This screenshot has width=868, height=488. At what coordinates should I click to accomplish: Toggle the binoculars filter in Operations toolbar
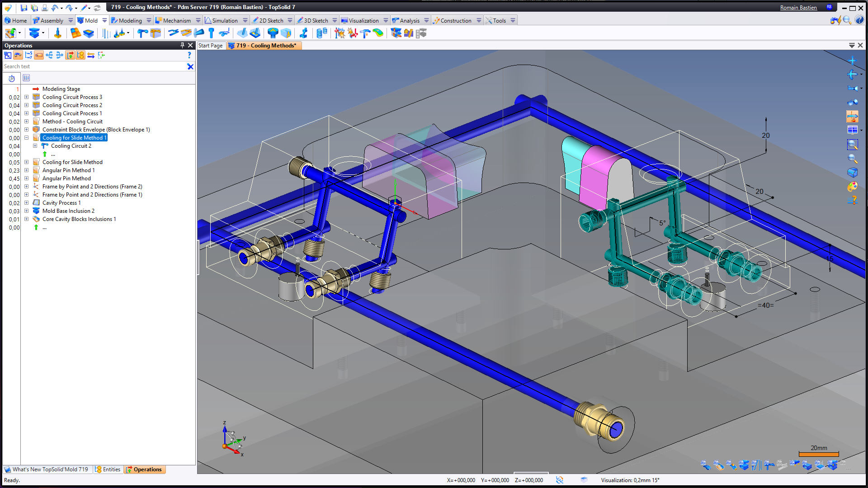[x=18, y=55]
